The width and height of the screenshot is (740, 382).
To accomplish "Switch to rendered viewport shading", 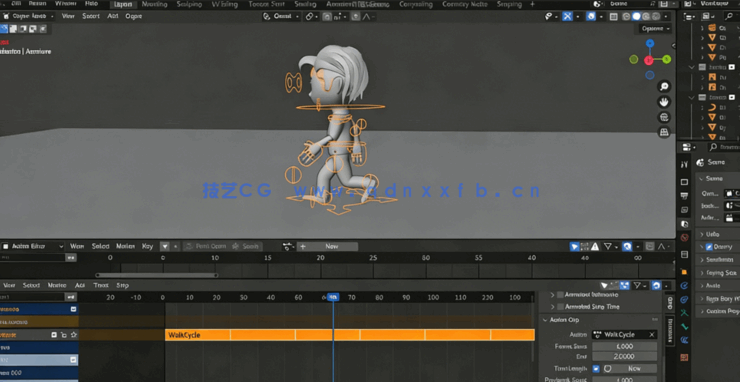I will pos(656,17).
